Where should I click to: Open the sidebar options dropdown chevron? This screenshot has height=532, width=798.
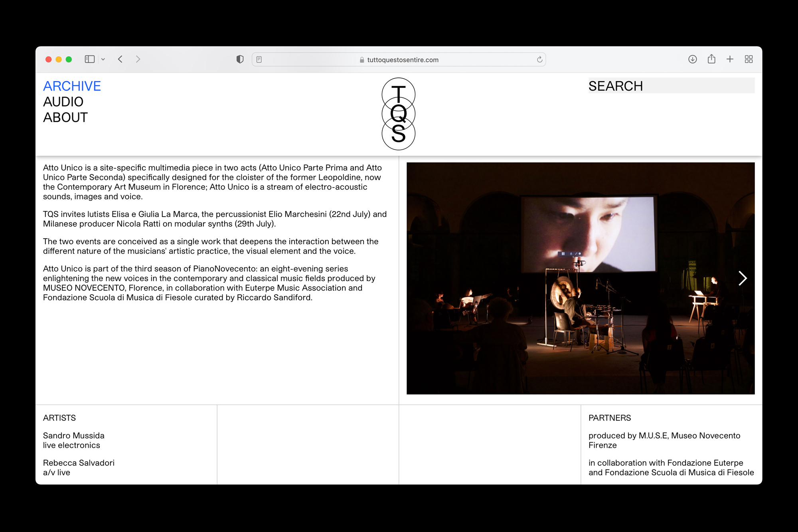103,59
